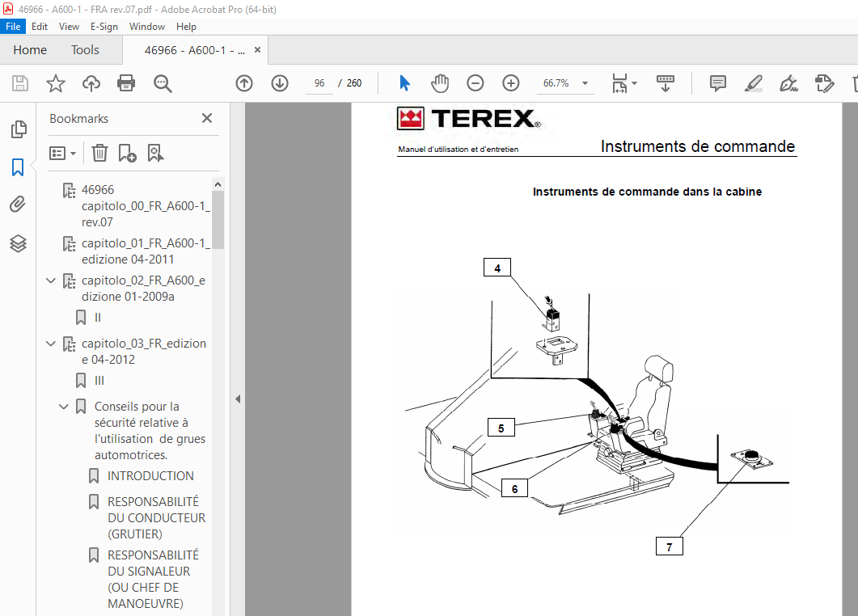Open the fit page options dropdown arrow
858x616 pixels.
tap(634, 83)
